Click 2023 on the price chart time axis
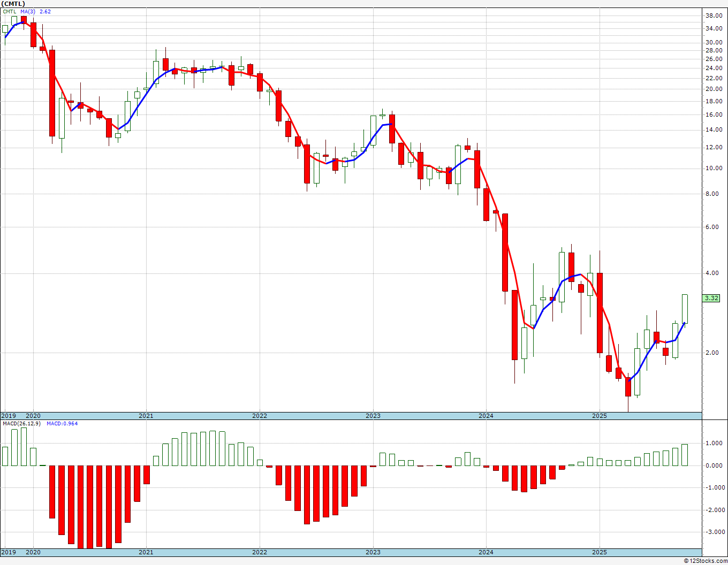Image resolution: width=728 pixels, height=565 pixels. click(x=373, y=416)
